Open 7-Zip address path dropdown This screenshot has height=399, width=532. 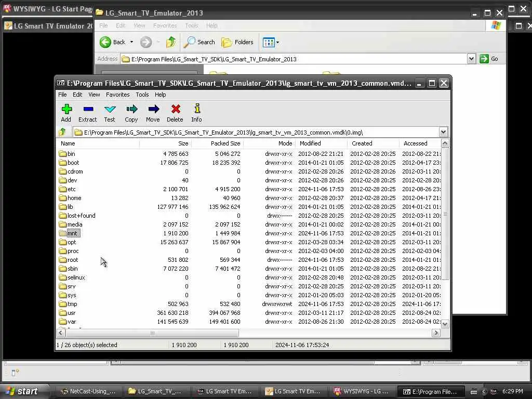443,132
